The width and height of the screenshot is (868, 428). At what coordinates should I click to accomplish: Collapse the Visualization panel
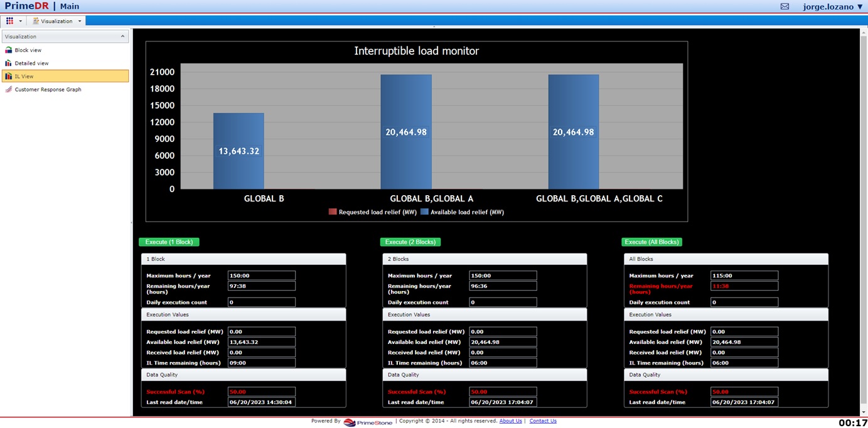[x=122, y=36]
